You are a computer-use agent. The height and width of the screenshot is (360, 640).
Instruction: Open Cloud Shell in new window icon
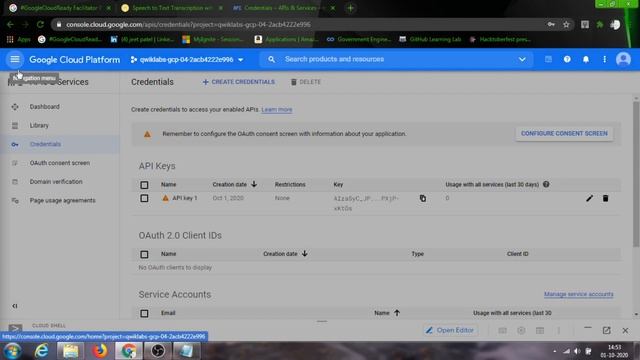(x=607, y=330)
